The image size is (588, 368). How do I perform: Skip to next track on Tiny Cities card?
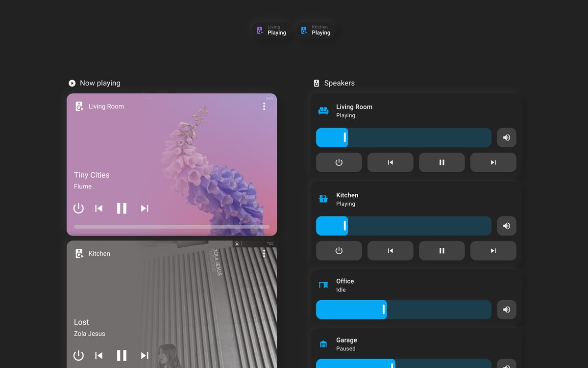[145, 209]
